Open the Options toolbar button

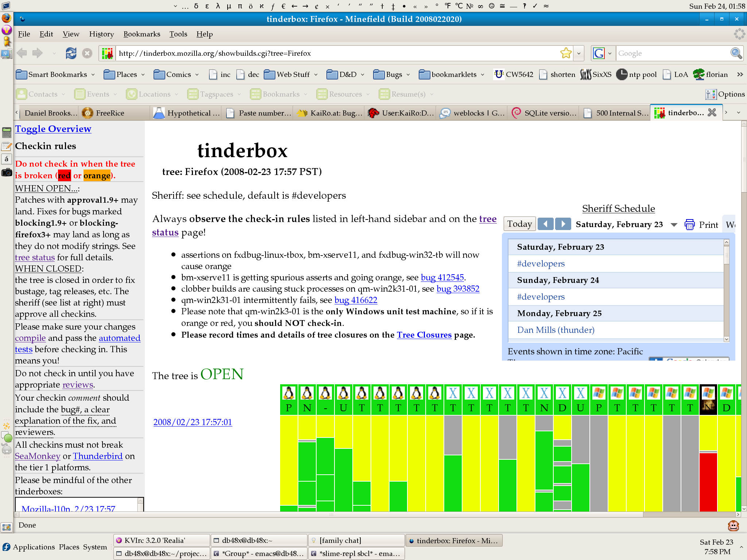click(725, 94)
